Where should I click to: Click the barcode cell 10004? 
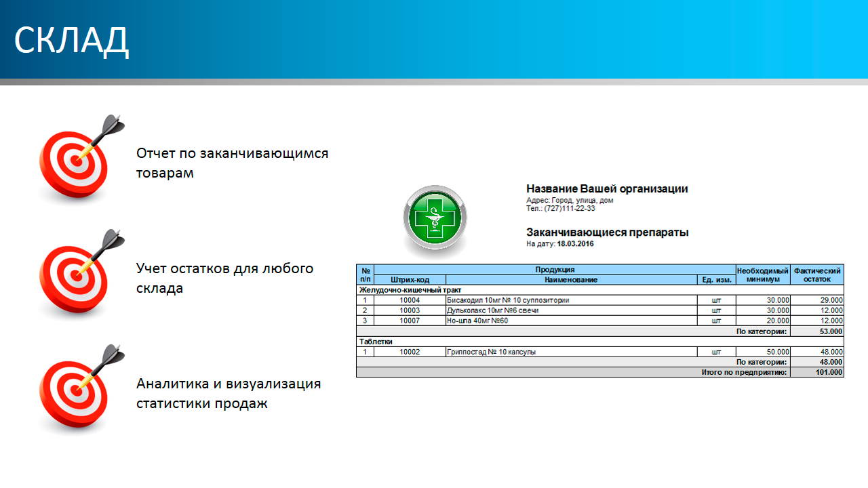410,300
